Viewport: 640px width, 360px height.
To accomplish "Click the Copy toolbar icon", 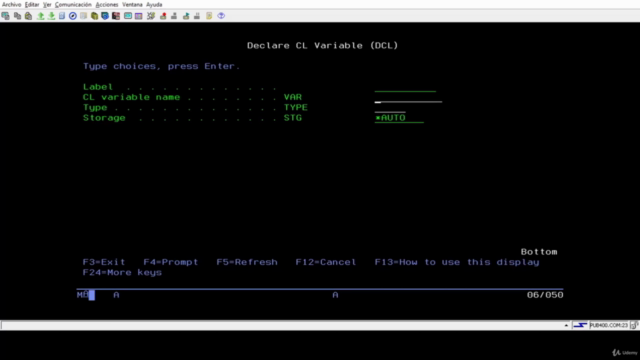I will [18, 16].
